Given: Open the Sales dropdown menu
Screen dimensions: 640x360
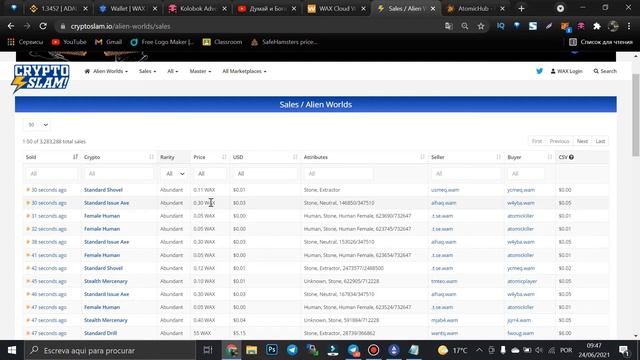Looking at the screenshot, I should click(147, 71).
